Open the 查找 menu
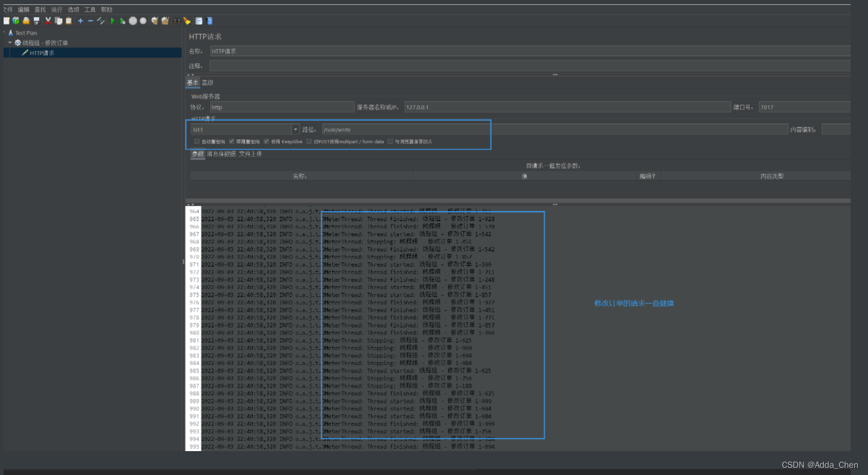The height and width of the screenshot is (475, 868). coord(40,10)
